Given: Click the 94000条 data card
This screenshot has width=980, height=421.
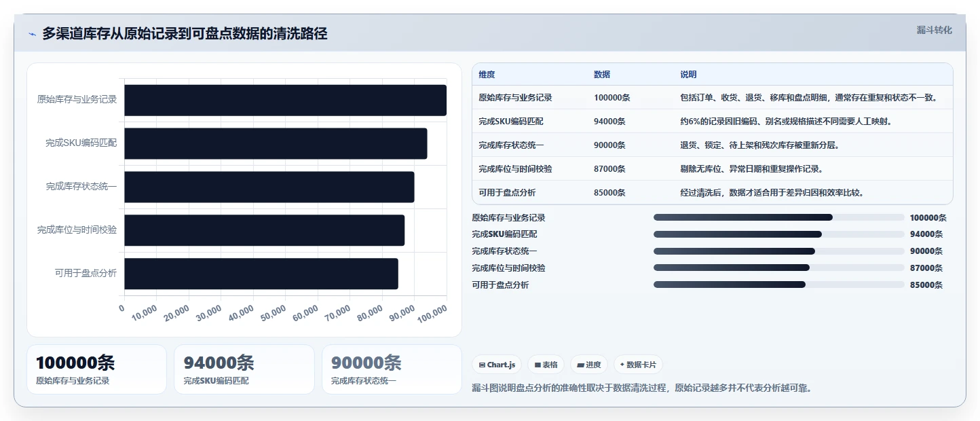Looking at the screenshot, I should coord(244,369).
